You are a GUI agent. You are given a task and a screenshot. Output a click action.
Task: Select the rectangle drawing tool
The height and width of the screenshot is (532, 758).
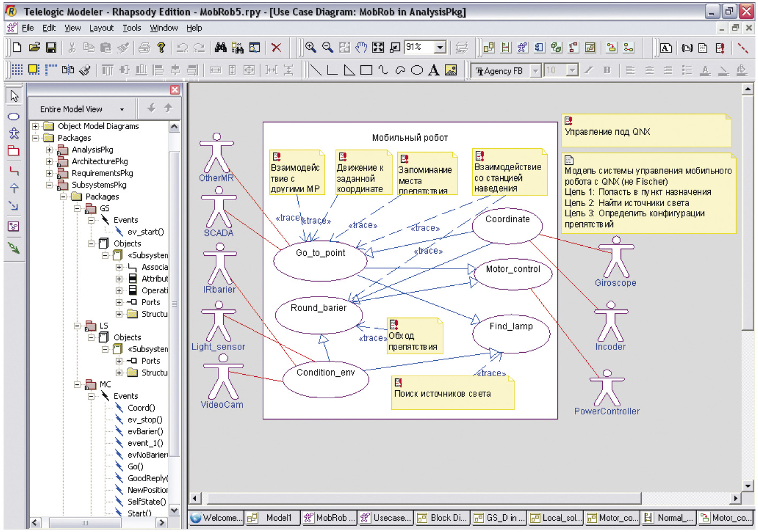(x=366, y=70)
